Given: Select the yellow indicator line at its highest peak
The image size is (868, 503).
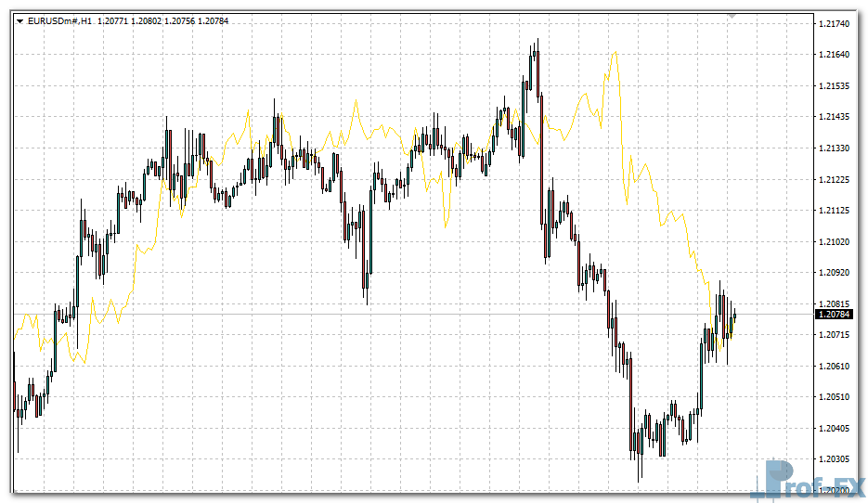Looking at the screenshot, I should tap(614, 54).
